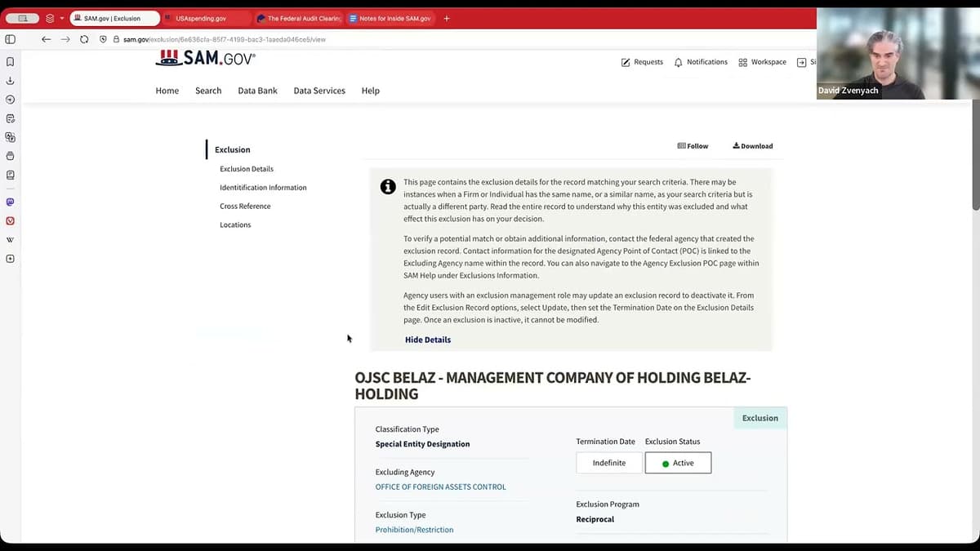This screenshot has width=980, height=551.
Task: Jump to Exclusion Details section
Action: point(247,169)
